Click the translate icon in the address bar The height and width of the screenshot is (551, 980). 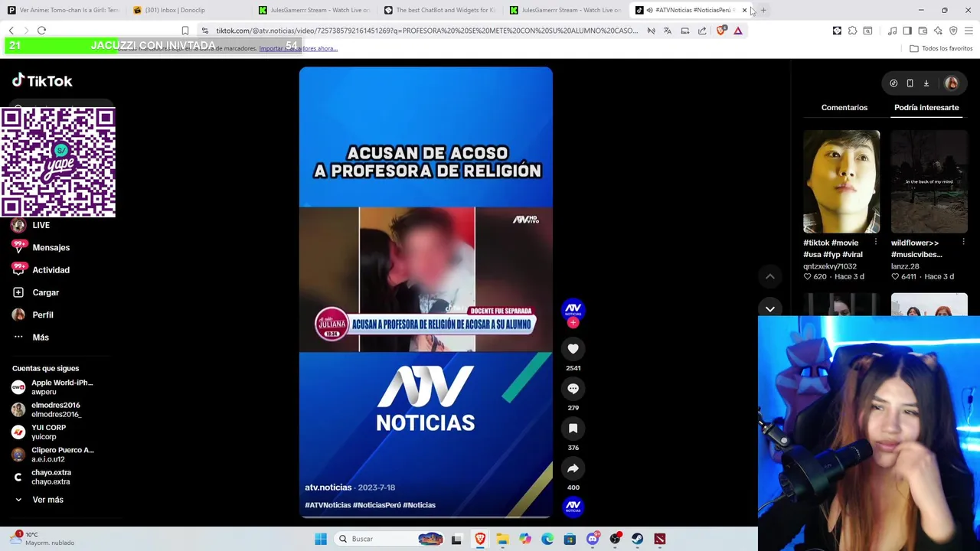[x=668, y=31]
